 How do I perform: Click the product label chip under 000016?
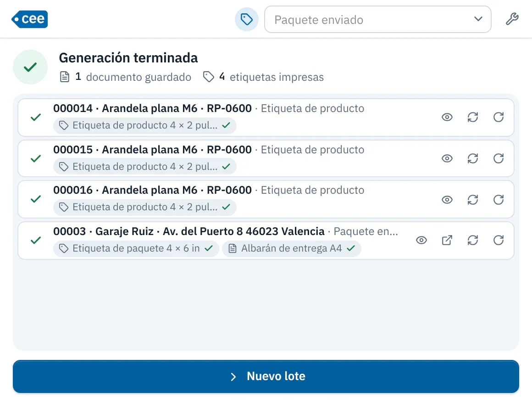click(145, 207)
